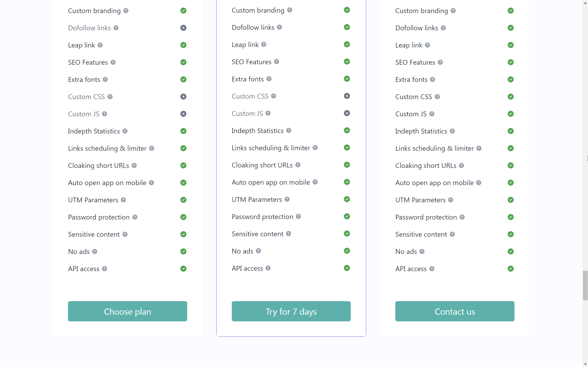588x367 pixels.
Task: Click gray X icon for Dofollow links in first plan
Action: tap(183, 28)
